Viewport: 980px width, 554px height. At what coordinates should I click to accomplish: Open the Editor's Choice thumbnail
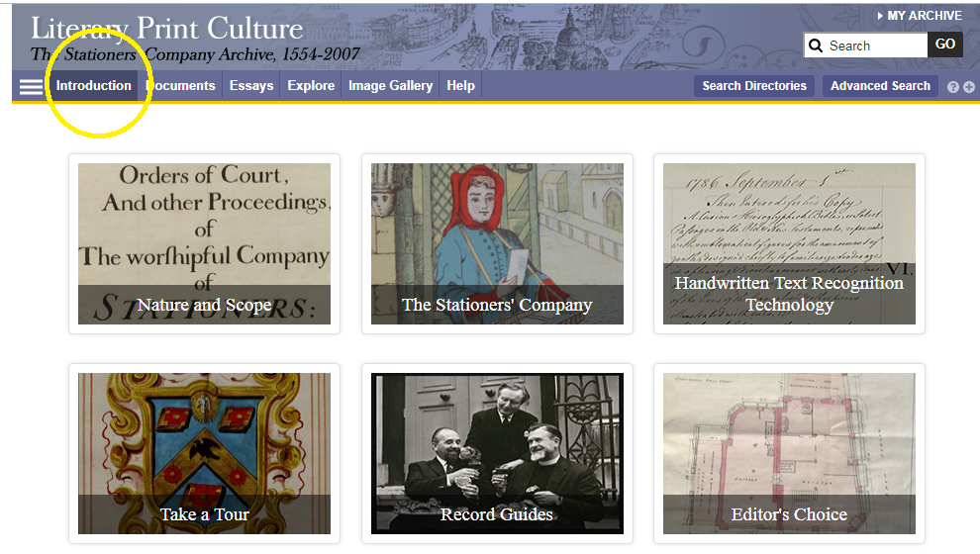pyautogui.click(x=789, y=453)
